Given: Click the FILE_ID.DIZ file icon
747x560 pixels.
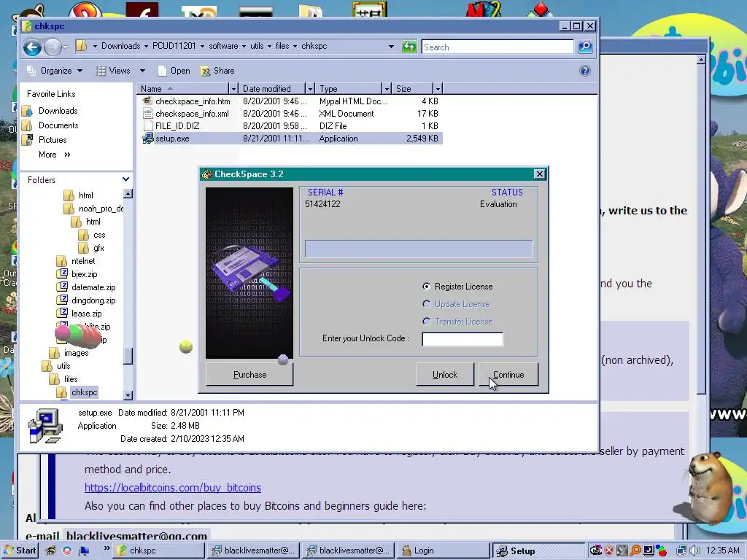Looking at the screenshot, I should pyautogui.click(x=147, y=125).
